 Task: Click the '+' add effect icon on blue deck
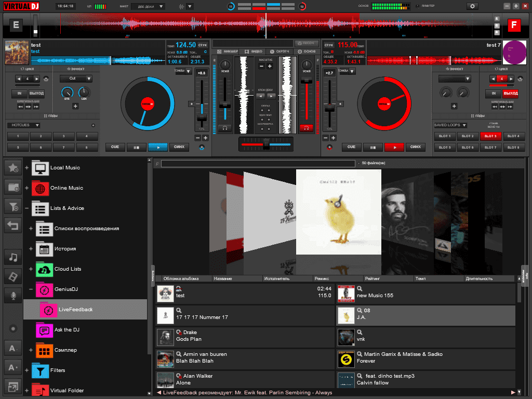pos(75,106)
